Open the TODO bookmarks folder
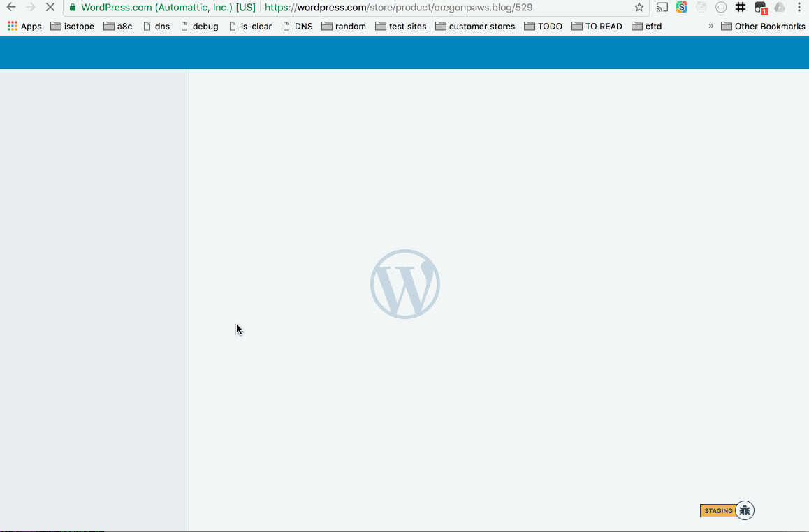The width and height of the screenshot is (809, 532). [544, 27]
